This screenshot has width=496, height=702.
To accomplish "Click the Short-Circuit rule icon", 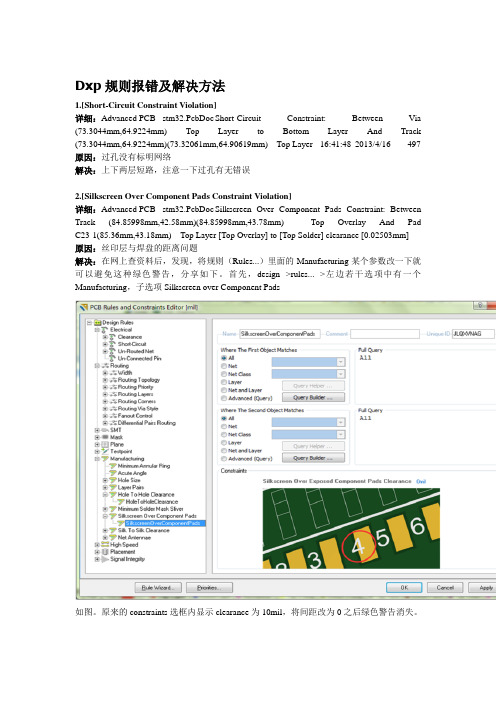I will click(x=113, y=344).
